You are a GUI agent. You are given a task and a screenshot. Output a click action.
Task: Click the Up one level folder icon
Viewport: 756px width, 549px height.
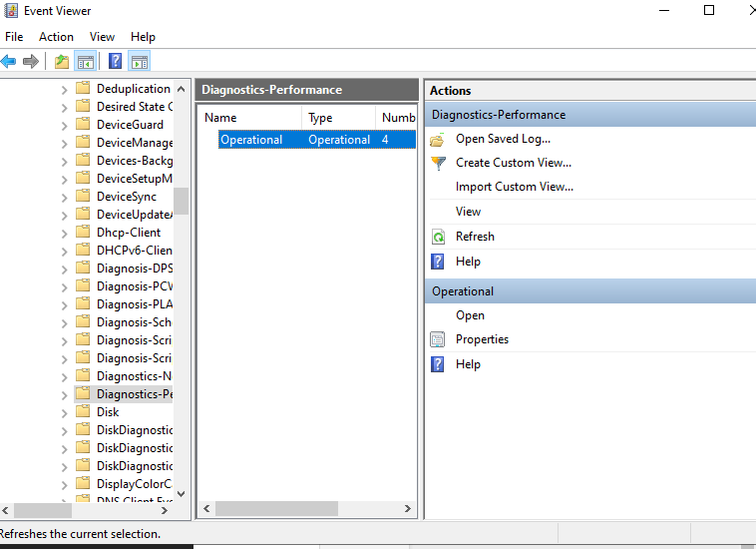(x=62, y=61)
